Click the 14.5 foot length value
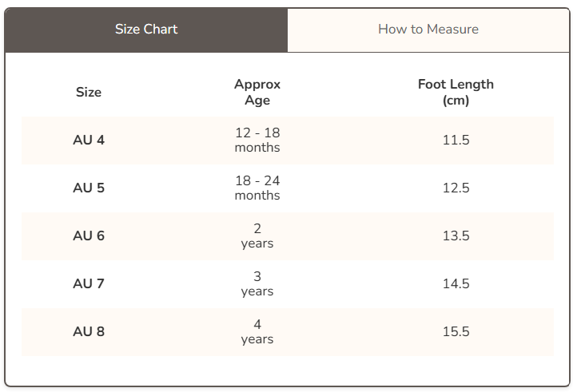 [456, 284]
